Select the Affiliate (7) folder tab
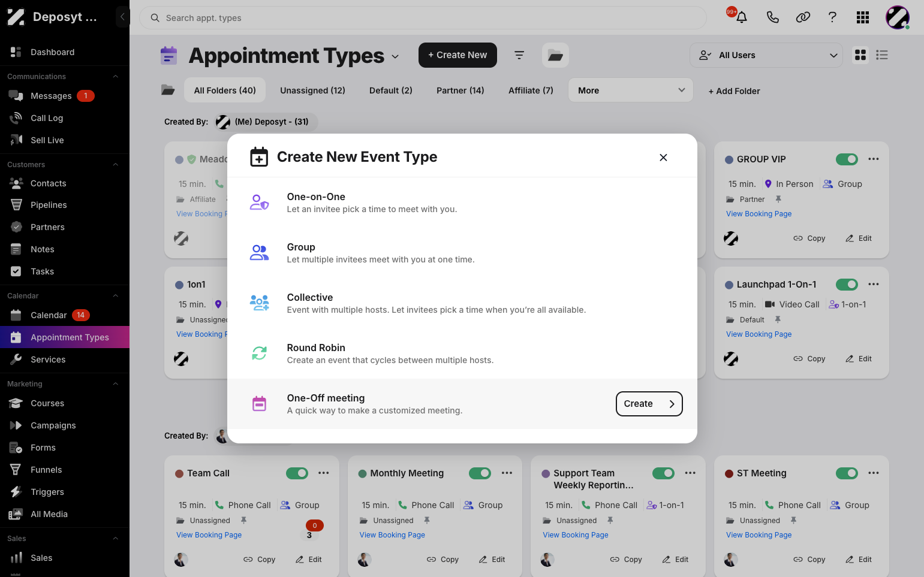Screen dimensions: 924x577 point(531,90)
